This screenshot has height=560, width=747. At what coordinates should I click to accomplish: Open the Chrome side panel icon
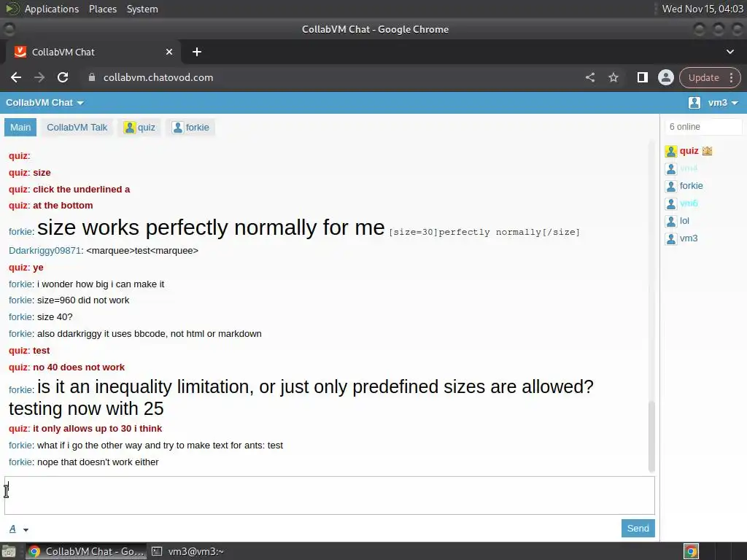pyautogui.click(x=642, y=77)
